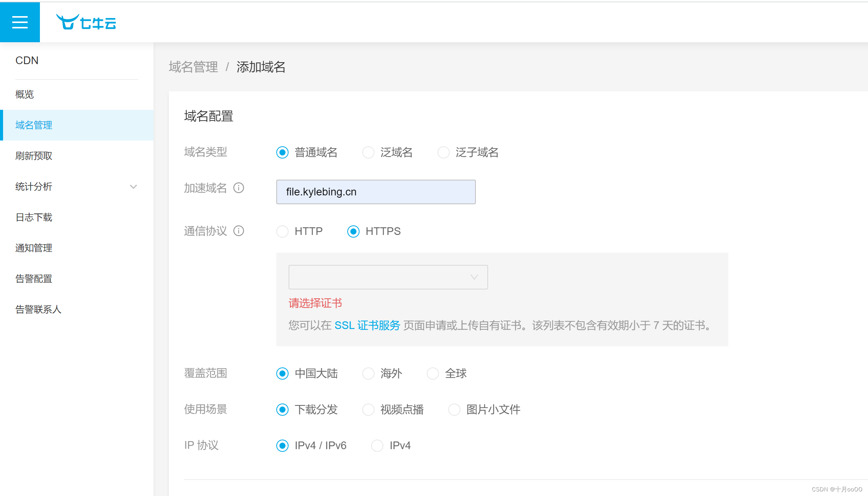The width and height of the screenshot is (868, 496).
Task: Choose 海外 coverage range
Action: pyautogui.click(x=368, y=373)
